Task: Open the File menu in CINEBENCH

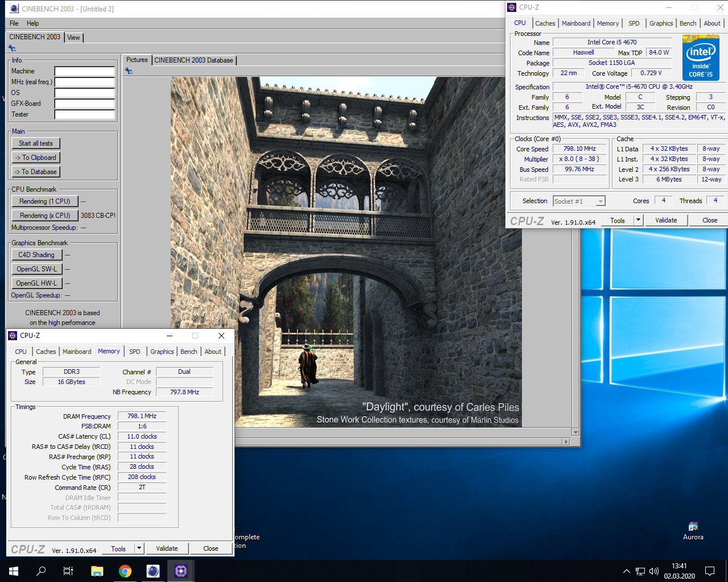Action: (14, 23)
